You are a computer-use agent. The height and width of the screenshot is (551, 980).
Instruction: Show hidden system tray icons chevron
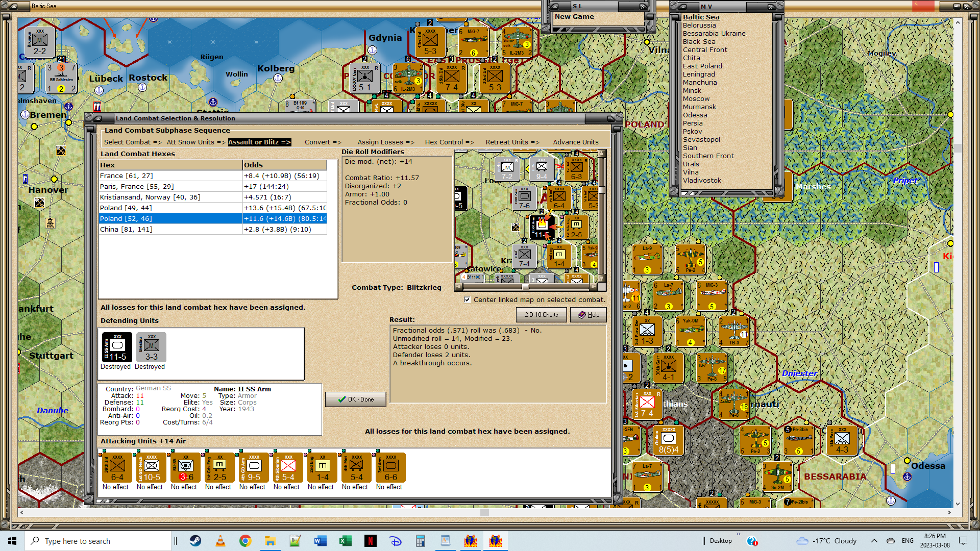[x=874, y=541]
